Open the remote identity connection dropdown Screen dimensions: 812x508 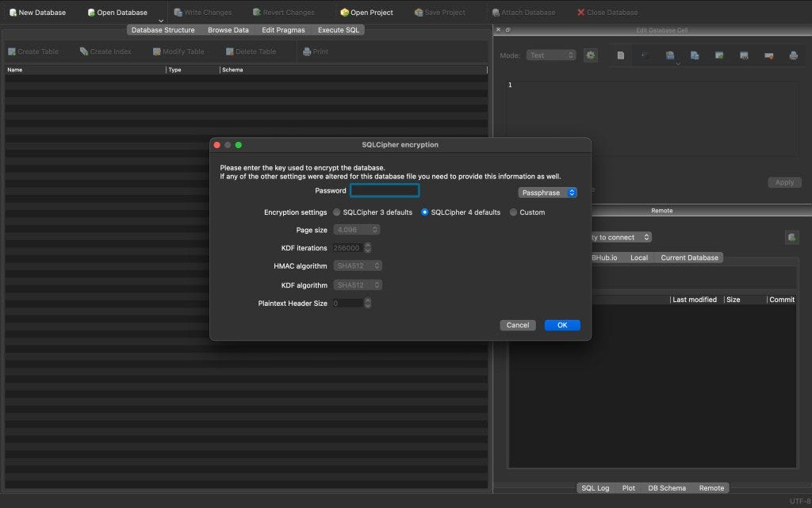point(618,237)
